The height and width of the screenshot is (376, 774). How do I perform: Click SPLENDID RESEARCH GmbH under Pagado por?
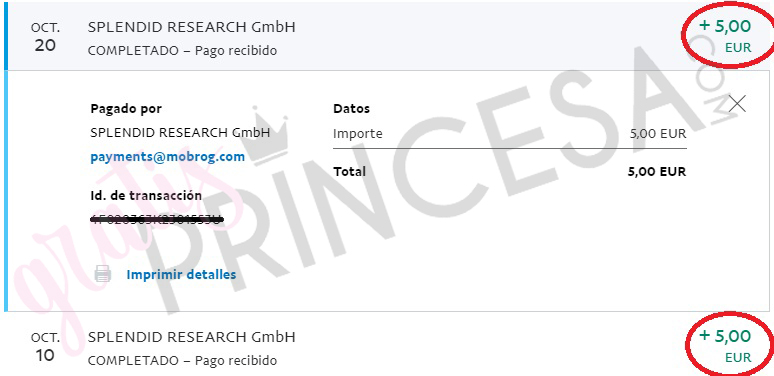pos(180,133)
